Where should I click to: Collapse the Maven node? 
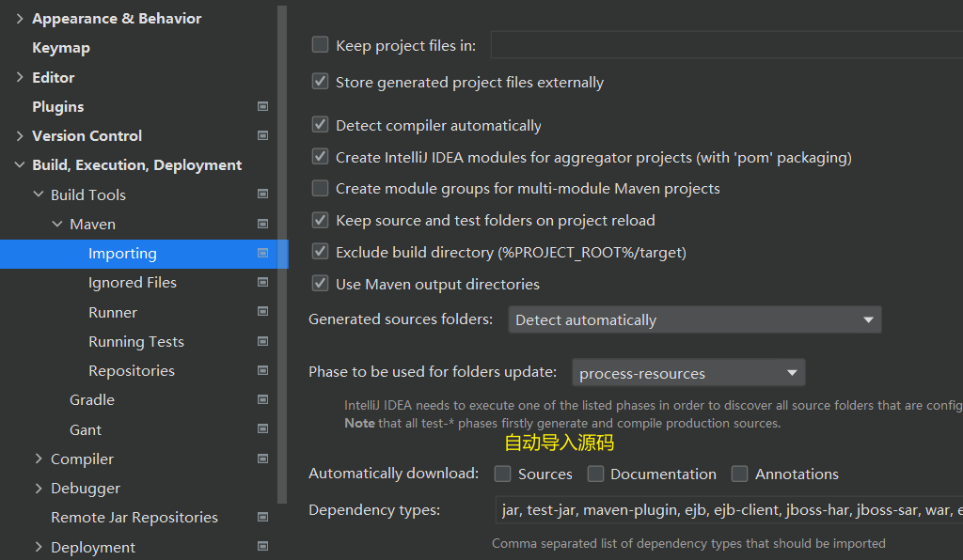click(57, 224)
